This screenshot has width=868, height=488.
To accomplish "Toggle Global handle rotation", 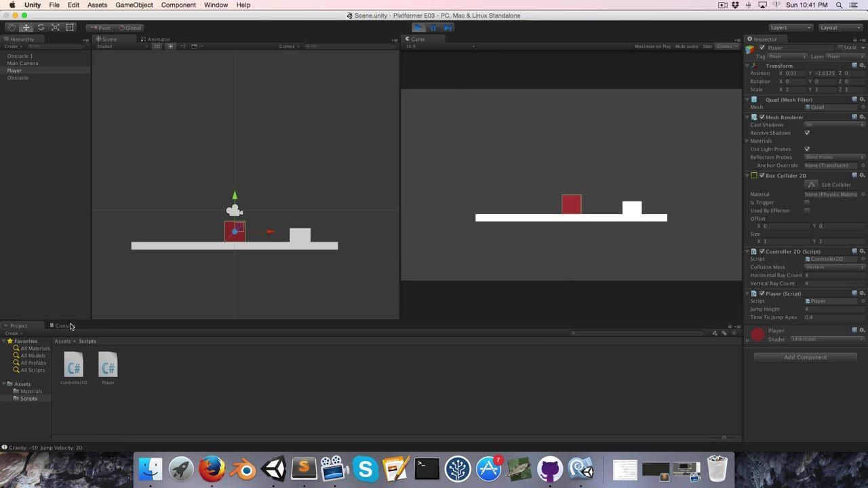I will tap(130, 28).
